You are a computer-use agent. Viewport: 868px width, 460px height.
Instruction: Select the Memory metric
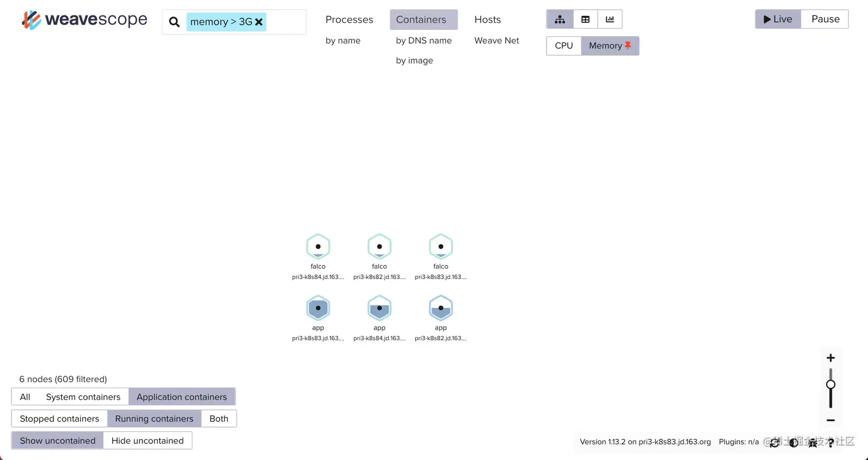(610, 45)
